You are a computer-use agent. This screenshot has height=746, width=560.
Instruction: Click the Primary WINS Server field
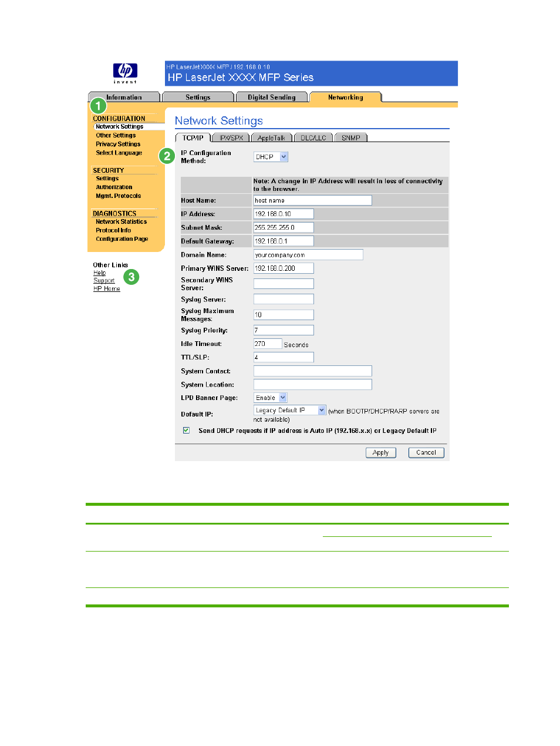coord(284,268)
